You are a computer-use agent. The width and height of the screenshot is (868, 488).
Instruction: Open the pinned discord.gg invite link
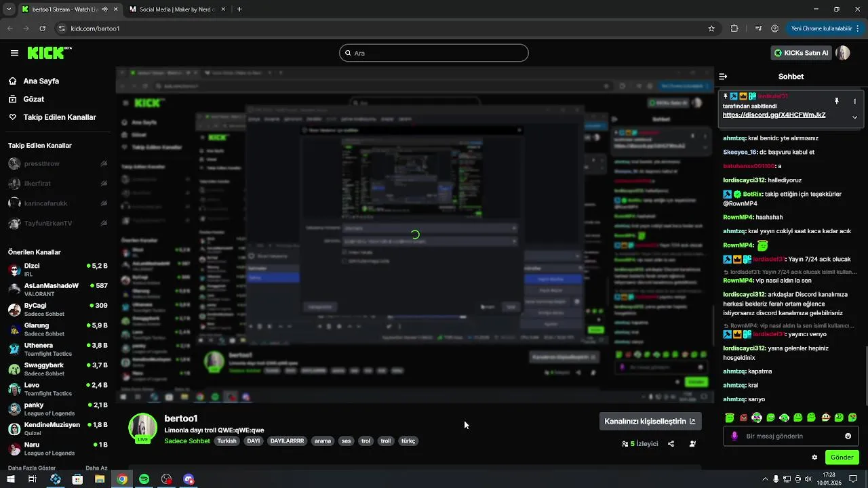coord(774,115)
